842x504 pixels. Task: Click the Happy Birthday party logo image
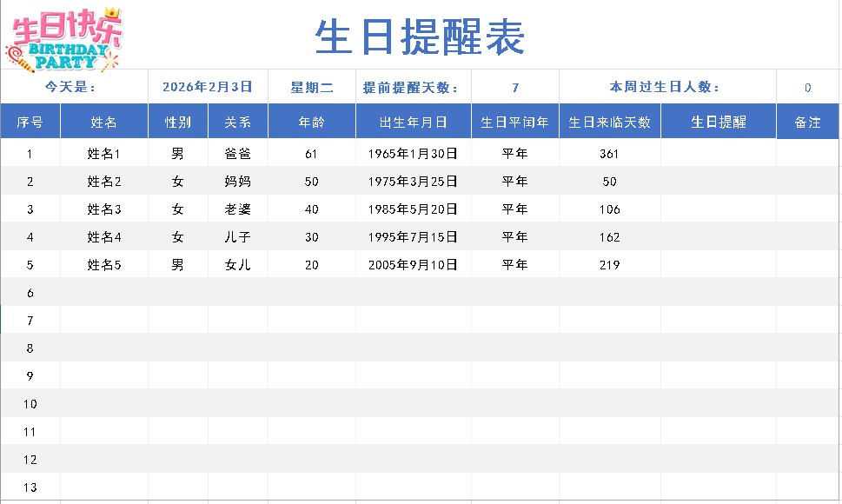(x=66, y=38)
